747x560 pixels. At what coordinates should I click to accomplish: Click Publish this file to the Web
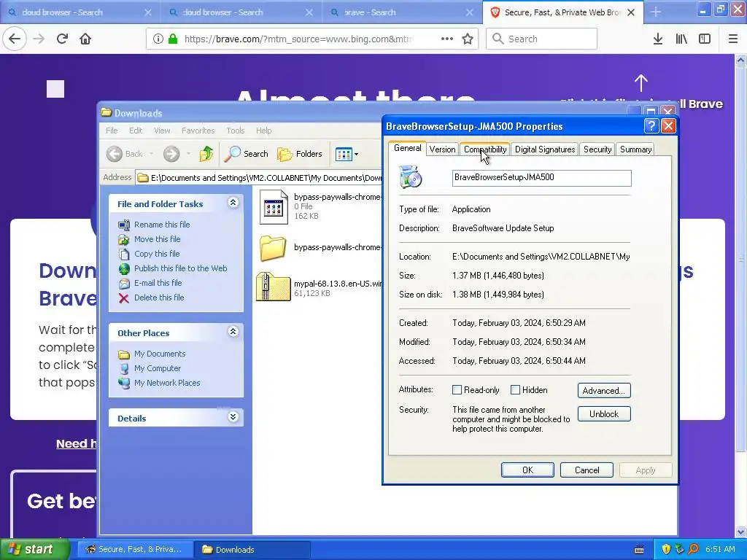coord(181,268)
